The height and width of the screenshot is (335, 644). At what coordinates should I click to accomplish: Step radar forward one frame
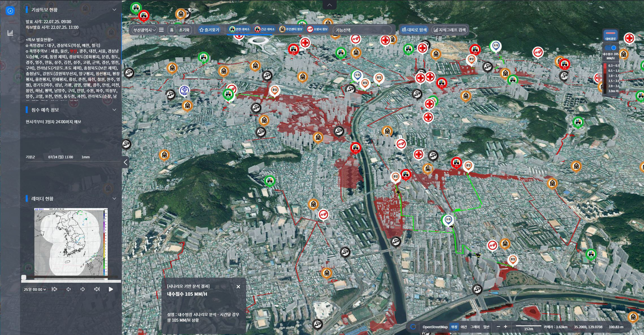click(83, 289)
